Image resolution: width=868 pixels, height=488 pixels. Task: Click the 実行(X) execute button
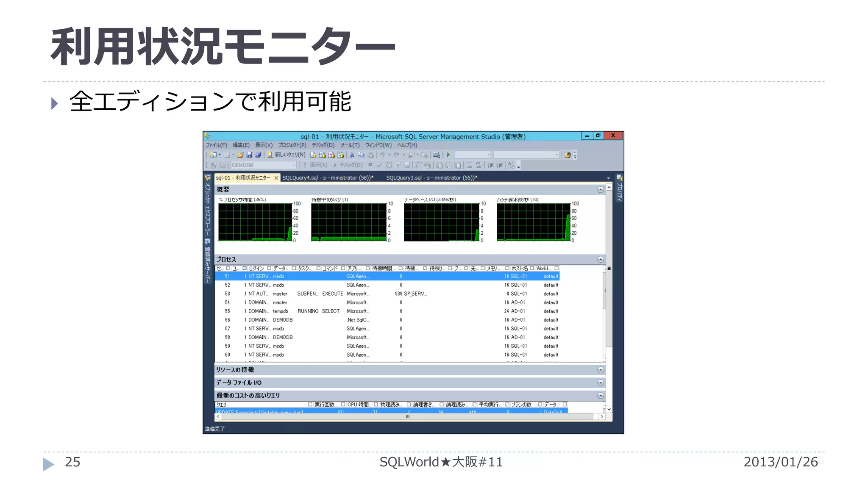[315, 165]
